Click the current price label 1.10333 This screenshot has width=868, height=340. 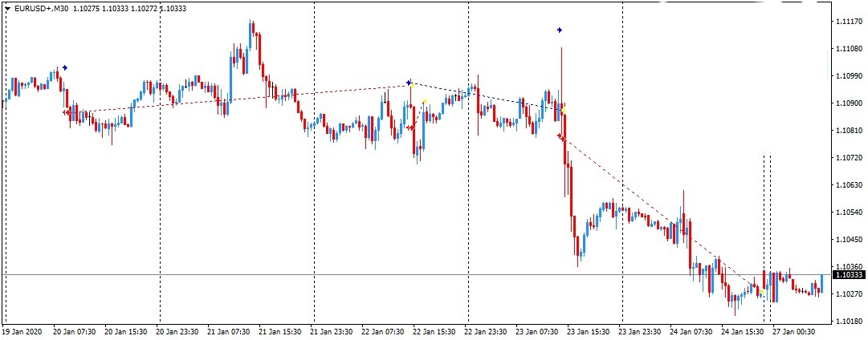pyautogui.click(x=849, y=275)
